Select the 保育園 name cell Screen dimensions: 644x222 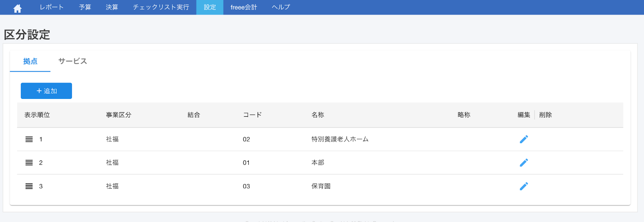[x=321, y=186]
